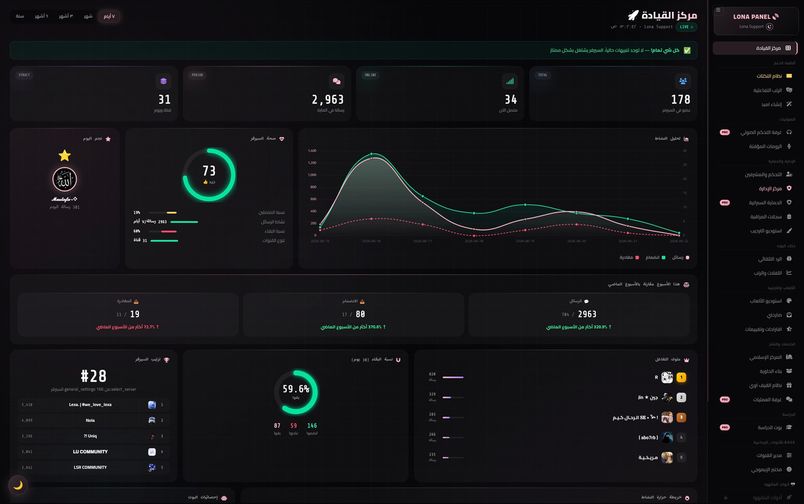Click the 73 server health circular gauge
The width and height of the screenshot is (804, 504).
click(x=209, y=174)
